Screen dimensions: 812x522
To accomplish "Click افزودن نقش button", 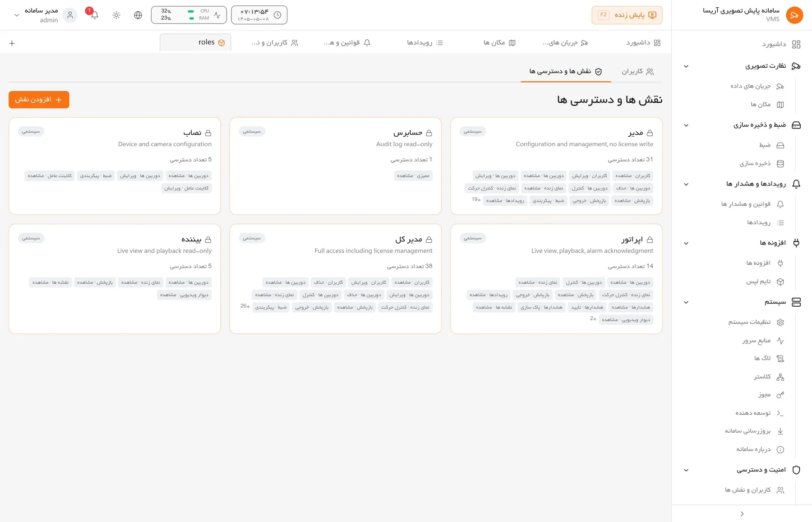I will click(39, 100).
